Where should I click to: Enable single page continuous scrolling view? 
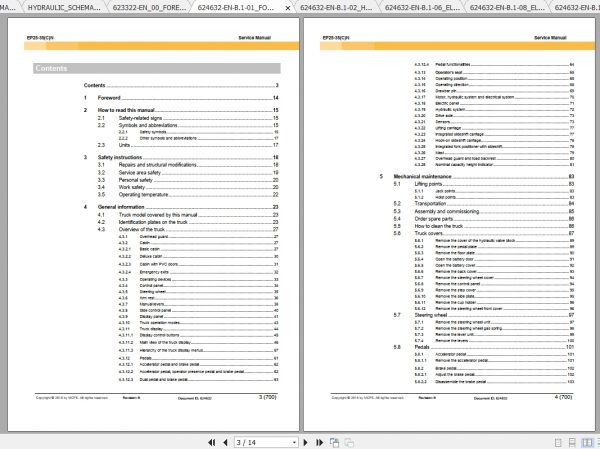pos(572,443)
